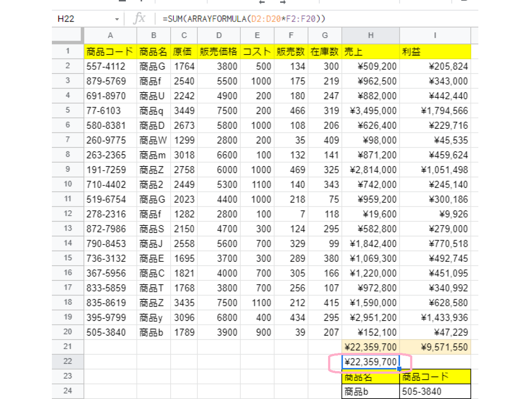The width and height of the screenshot is (532, 399).
Task: Click sales cell ¥1,842,400
Action: click(x=371, y=244)
